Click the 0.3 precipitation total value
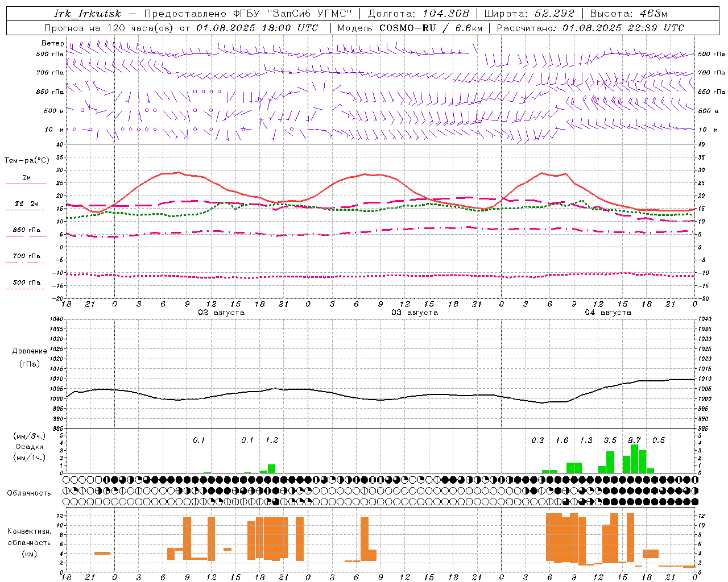Image resolution: width=728 pixels, height=582 pixels. [x=537, y=440]
